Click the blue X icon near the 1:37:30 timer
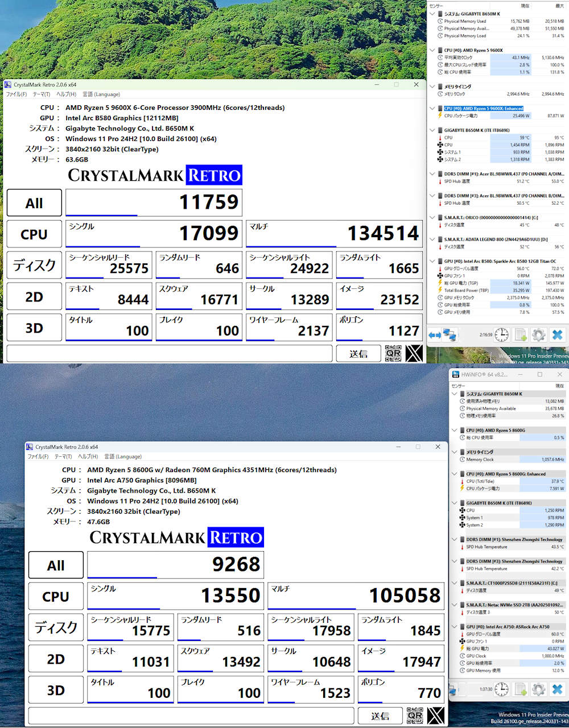569x728 pixels. pyautogui.click(x=558, y=689)
